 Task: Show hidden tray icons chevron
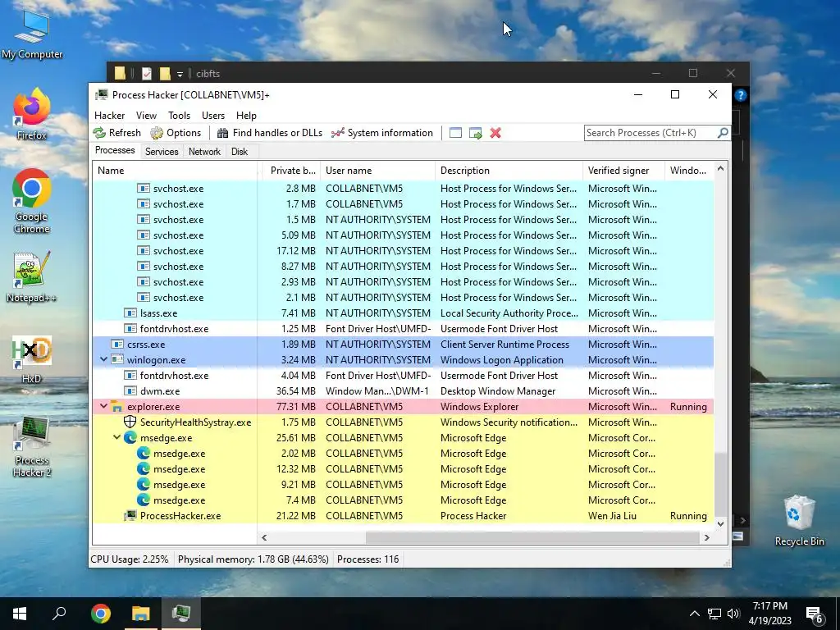[x=694, y=614]
